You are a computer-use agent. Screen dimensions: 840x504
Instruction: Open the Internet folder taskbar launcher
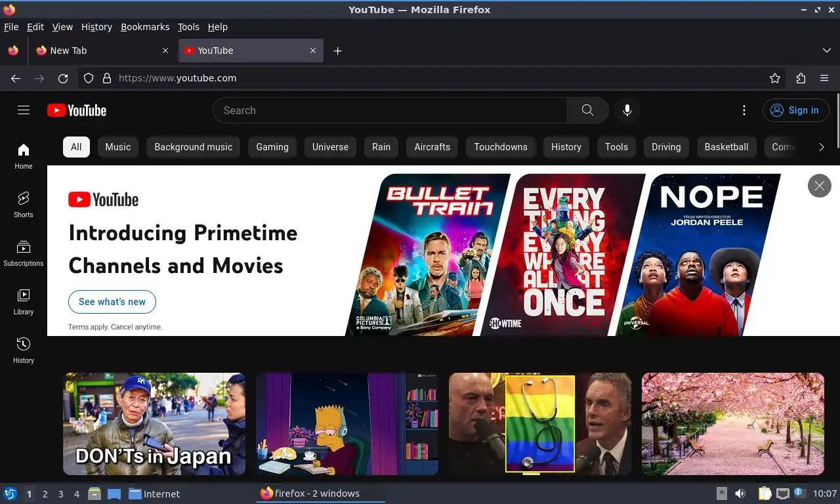154,494
